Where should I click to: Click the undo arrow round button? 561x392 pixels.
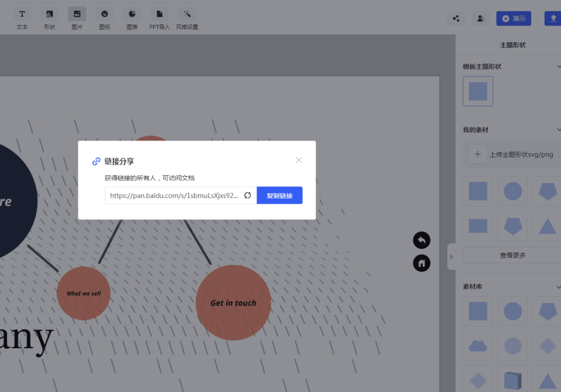coord(422,240)
